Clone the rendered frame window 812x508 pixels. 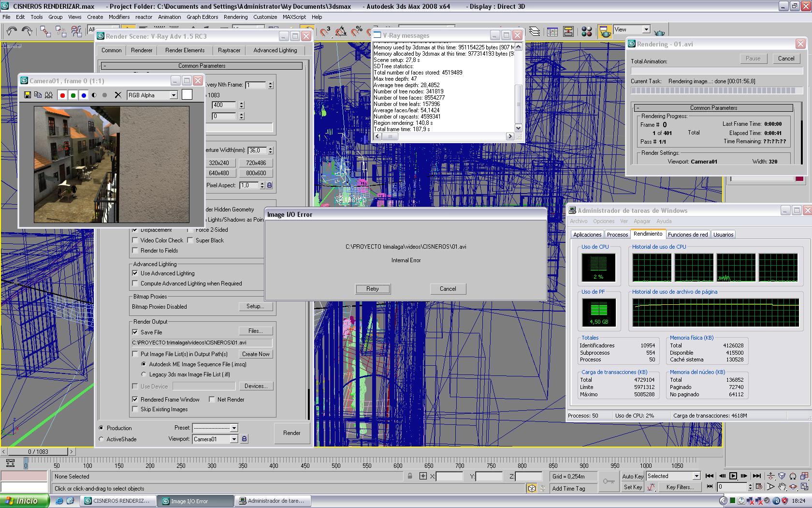tap(49, 95)
